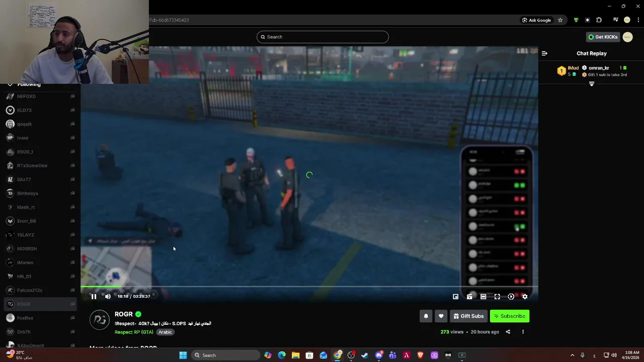Change playback speed using the speed icon
Viewport: 644px width, 362px height.
[x=511, y=297]
